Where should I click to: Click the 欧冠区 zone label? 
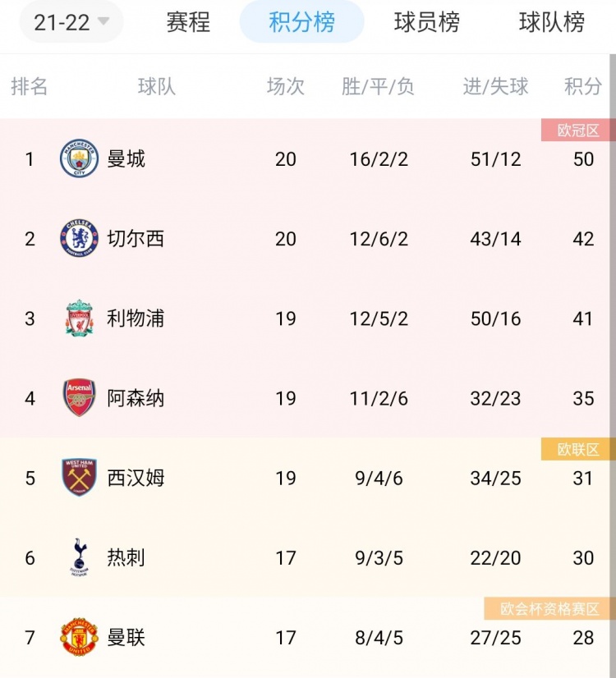pyautogui.click(x=578, y=131)
